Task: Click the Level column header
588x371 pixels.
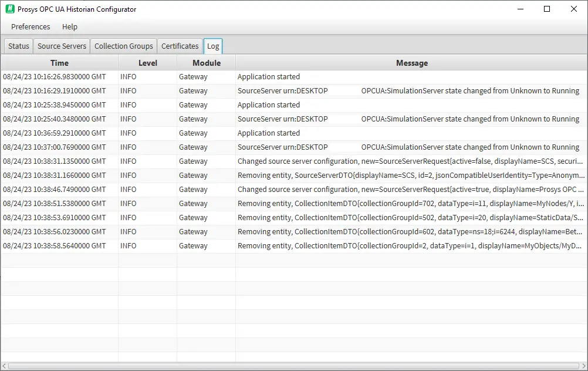Action: (x=147, y=63)
